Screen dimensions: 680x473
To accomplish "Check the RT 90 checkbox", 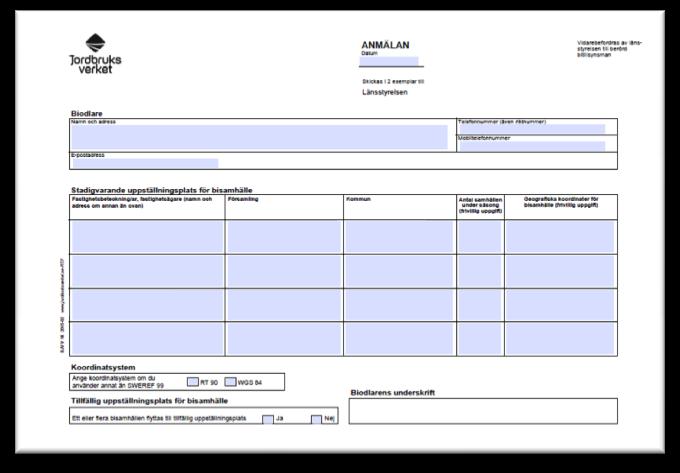I will pyautogui.click(x=193, y=382).
